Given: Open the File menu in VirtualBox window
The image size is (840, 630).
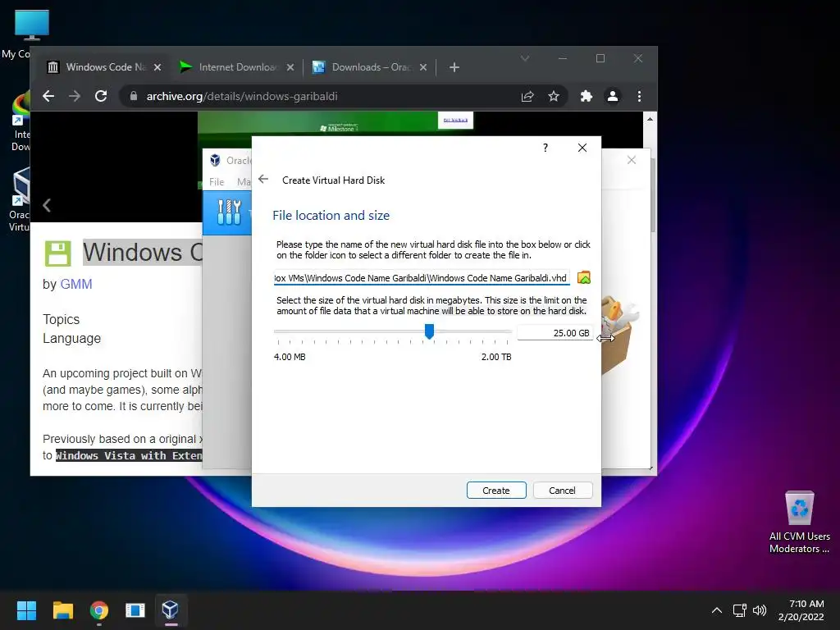Looking at the screenshot, I should [x=217, y=181].
